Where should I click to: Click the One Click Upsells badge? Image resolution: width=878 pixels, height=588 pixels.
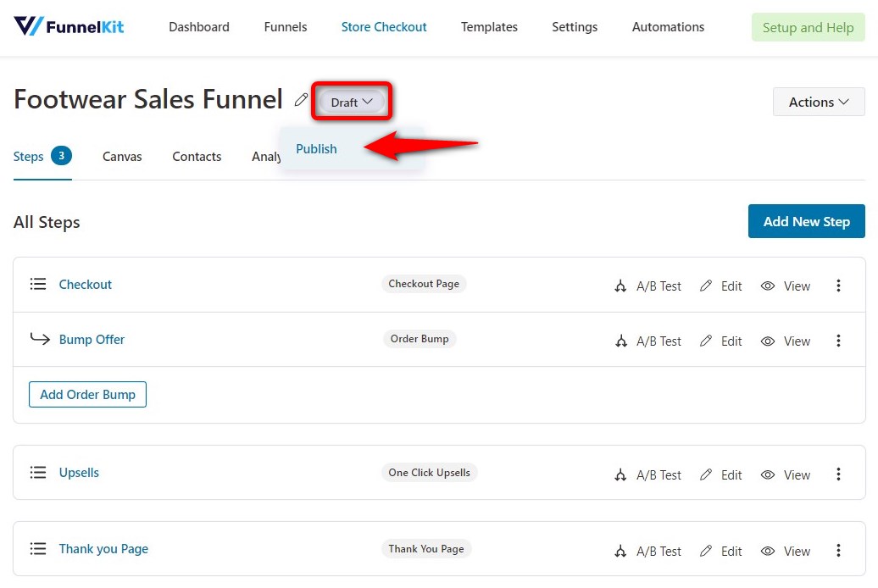pos(430,473)
